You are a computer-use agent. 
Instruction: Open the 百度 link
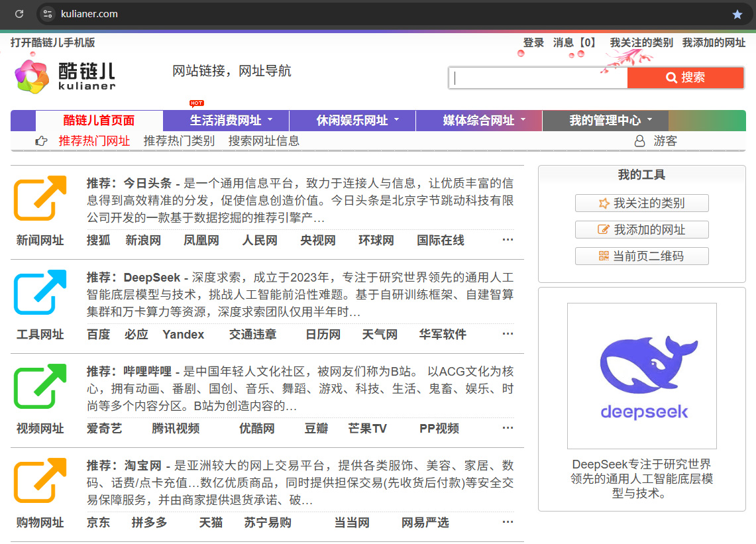pyautogui.click(x=98, y=334)
